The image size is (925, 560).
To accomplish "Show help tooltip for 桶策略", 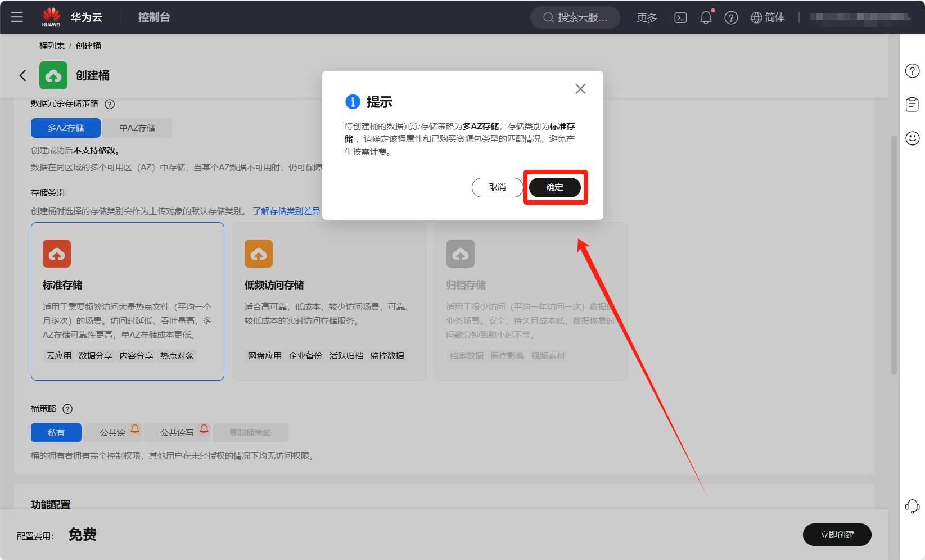I will point(67,409).
